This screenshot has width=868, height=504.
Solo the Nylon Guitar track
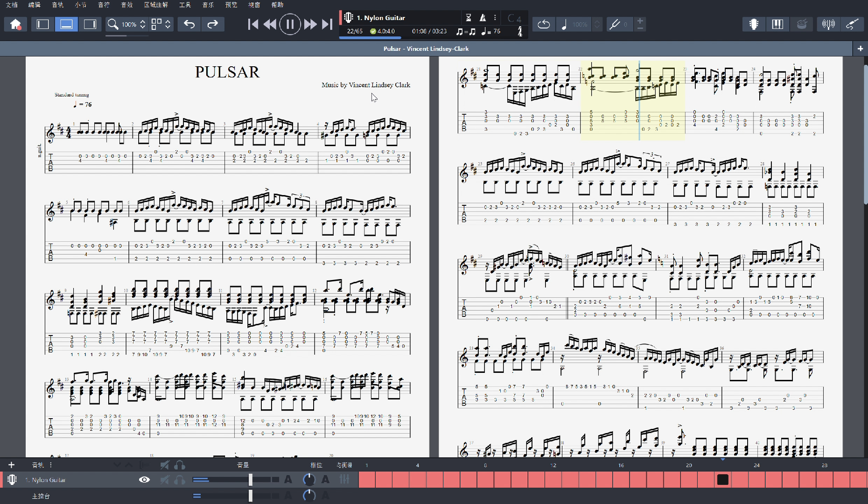coord(180,480)
